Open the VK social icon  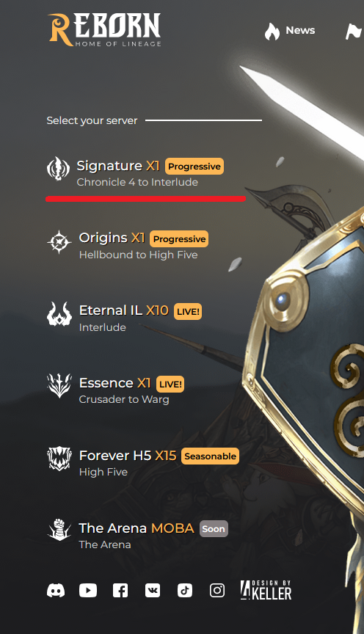(x=153, y=591)
